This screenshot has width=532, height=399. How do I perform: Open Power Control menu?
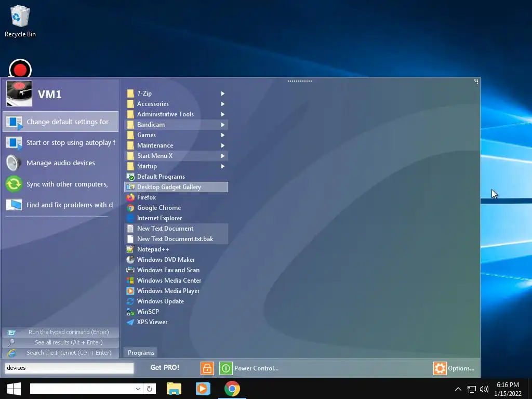249,368
